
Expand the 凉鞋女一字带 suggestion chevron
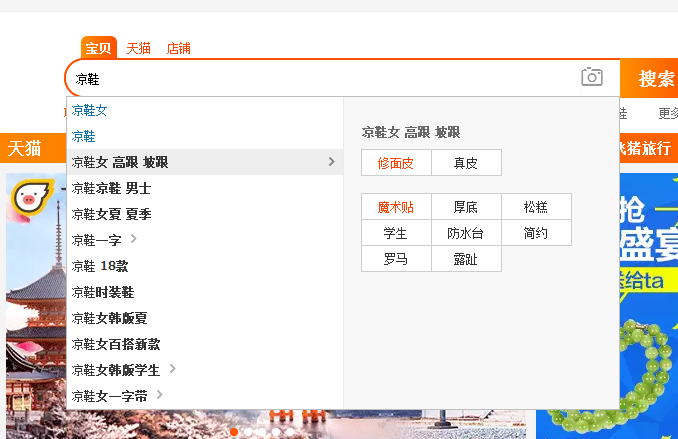coord(160,394)
